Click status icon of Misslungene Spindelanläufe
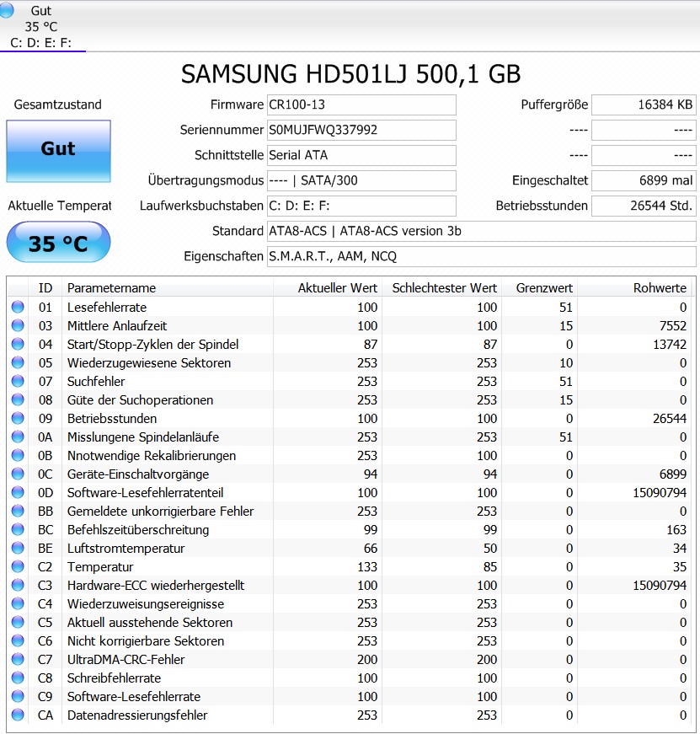Viewport: 700px width, 734px height. tap(18, 437)
